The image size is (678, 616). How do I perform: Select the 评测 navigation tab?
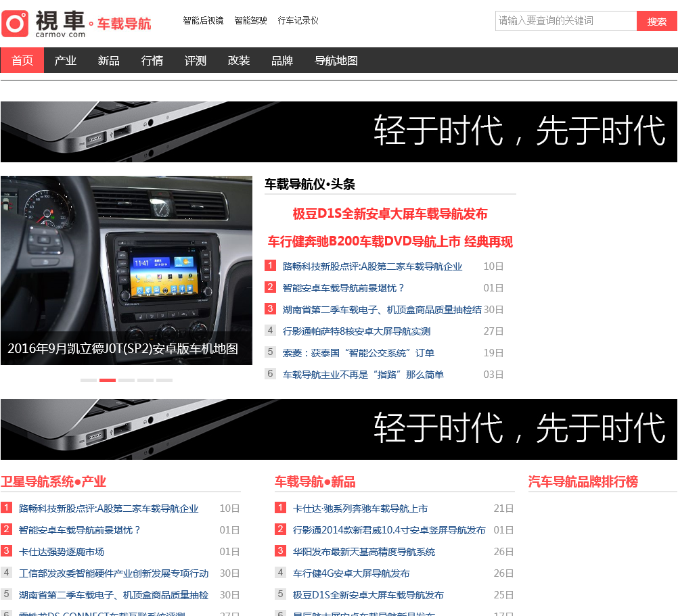coord(195,60)
